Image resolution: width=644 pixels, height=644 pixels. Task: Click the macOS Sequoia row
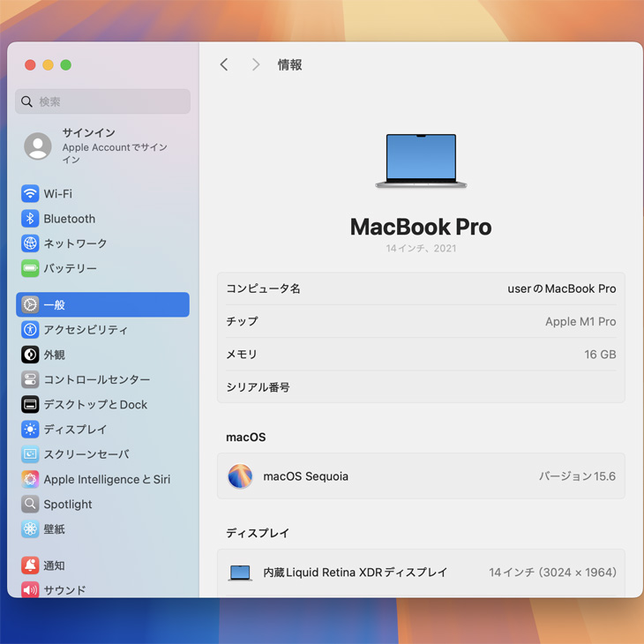tap(421, 476)
